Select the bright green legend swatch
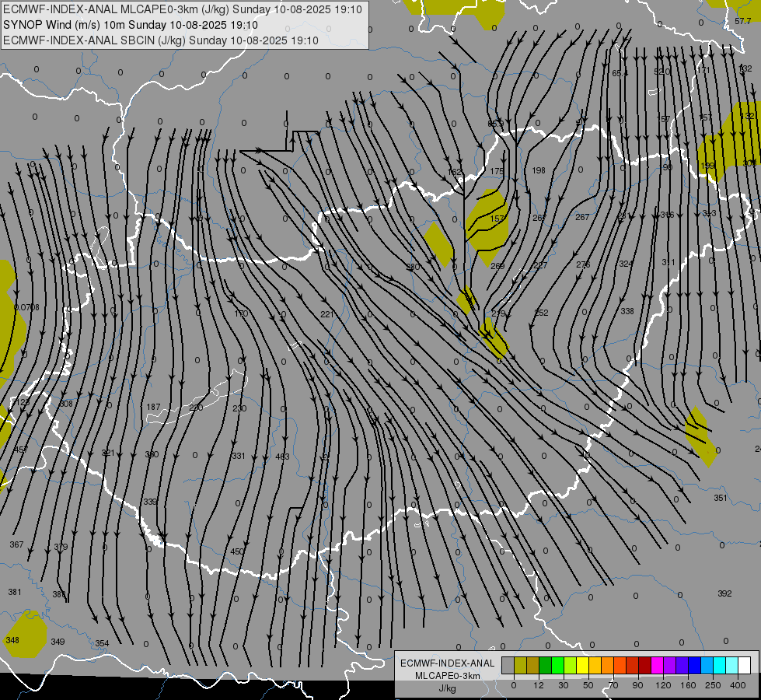This screenshot has width=761, height=700. point(558,665)
